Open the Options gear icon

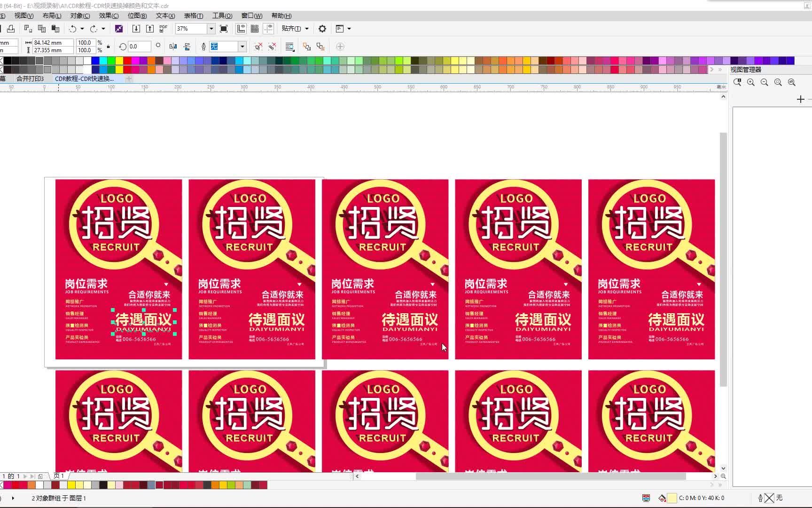(x=322, y=29)
